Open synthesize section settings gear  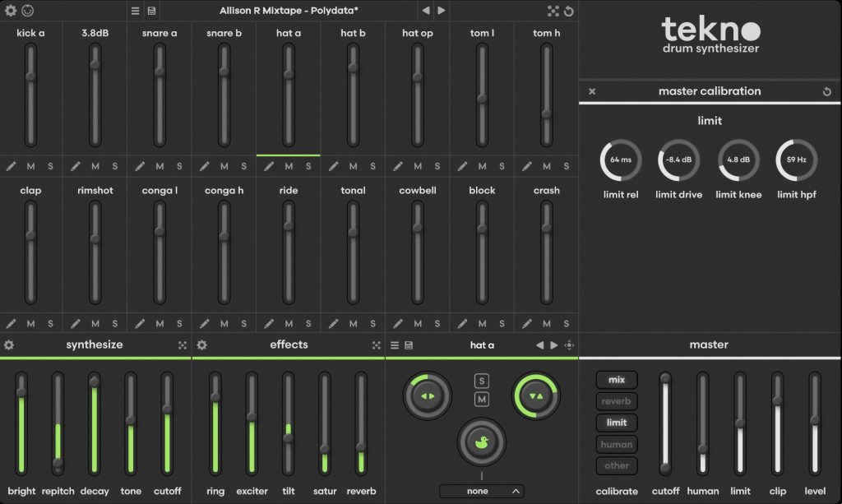9,345
